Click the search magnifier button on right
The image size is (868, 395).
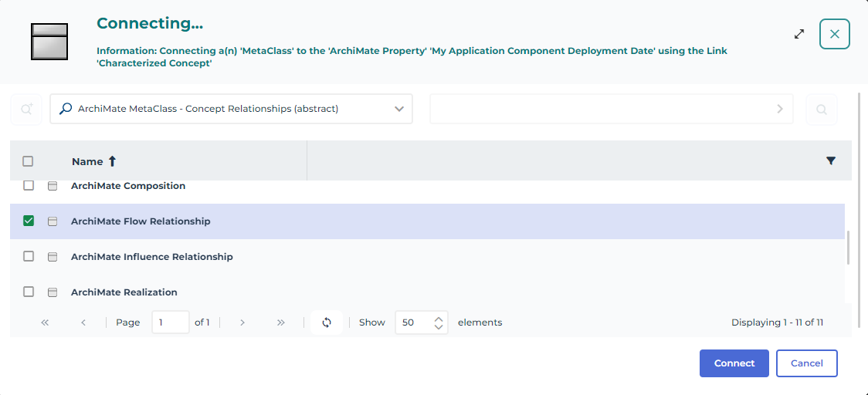[x=822, y=110]
